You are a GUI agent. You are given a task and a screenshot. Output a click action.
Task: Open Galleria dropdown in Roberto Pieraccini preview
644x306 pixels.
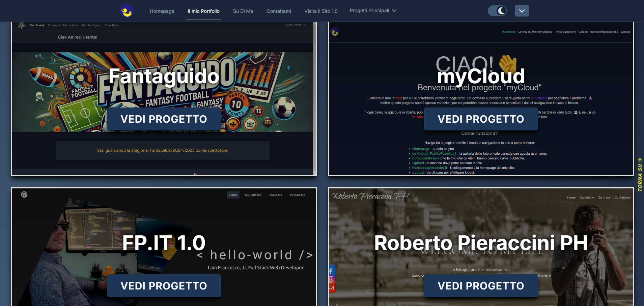(x=587, y=197)
